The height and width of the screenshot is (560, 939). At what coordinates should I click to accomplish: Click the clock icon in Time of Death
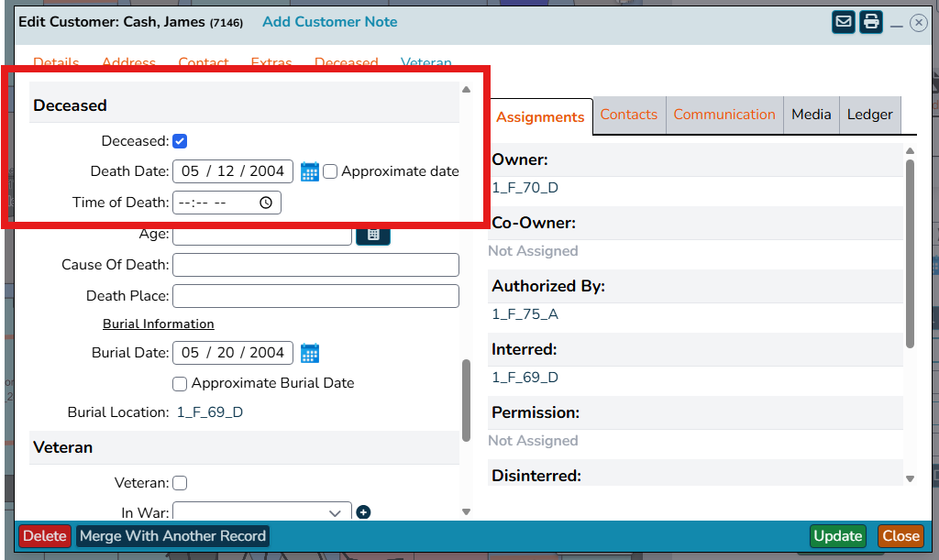(x=266, y=203)
